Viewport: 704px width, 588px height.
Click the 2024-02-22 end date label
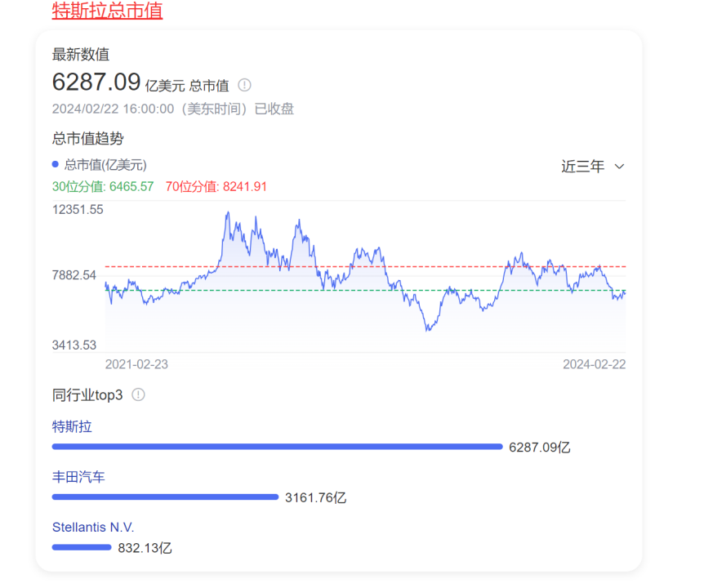[x=595, y=364]
